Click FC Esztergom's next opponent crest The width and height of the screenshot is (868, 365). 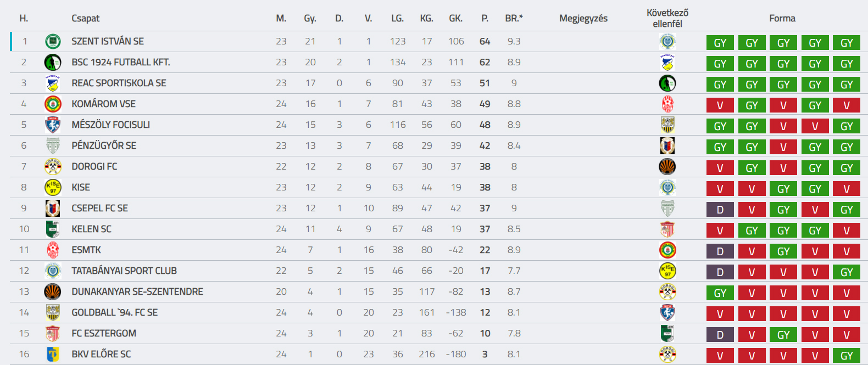point(667,333)
